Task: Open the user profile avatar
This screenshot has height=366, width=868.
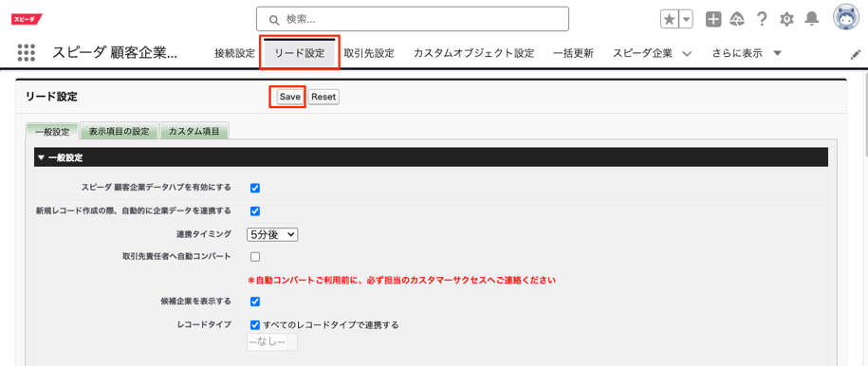Action: tap(845, 18)
